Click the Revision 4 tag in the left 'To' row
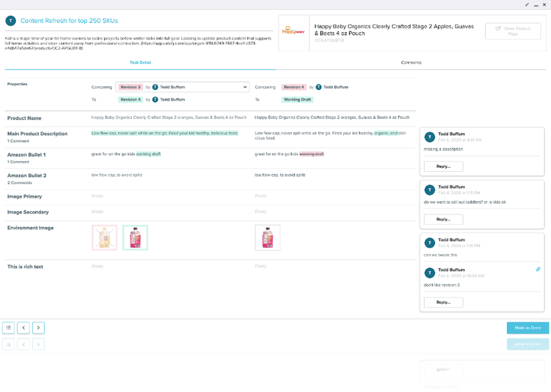 point(130,100)
